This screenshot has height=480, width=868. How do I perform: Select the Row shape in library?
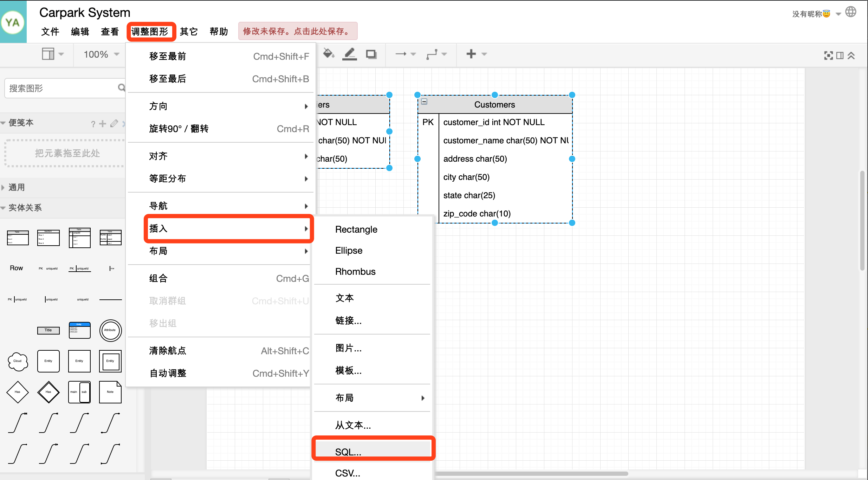click(16, 268)
